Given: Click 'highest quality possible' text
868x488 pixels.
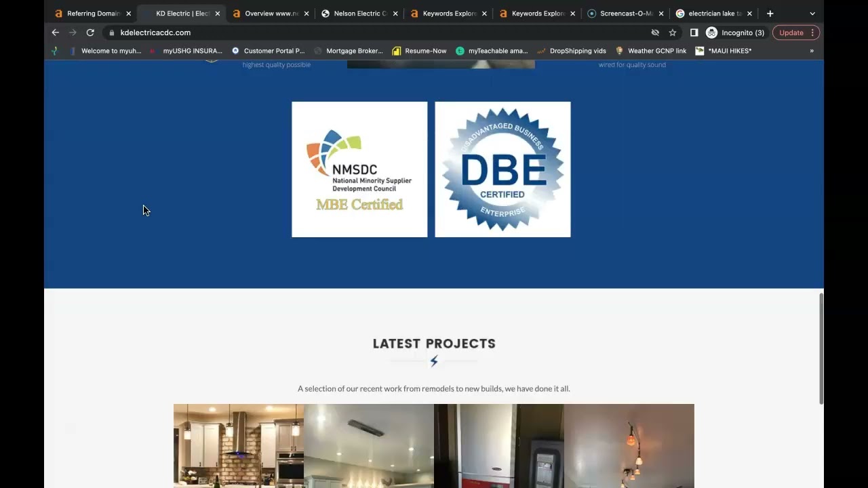Looking at the screenshot, I should coord(277,64).
